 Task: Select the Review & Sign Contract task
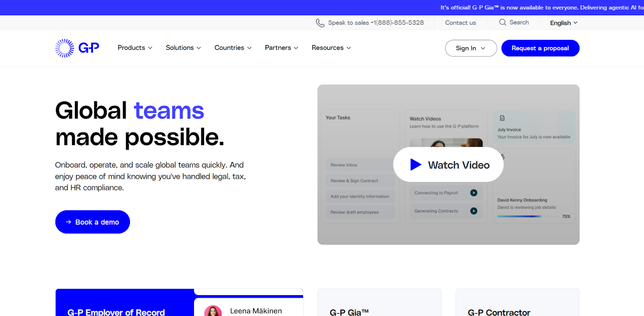click(x=360, y=181)
